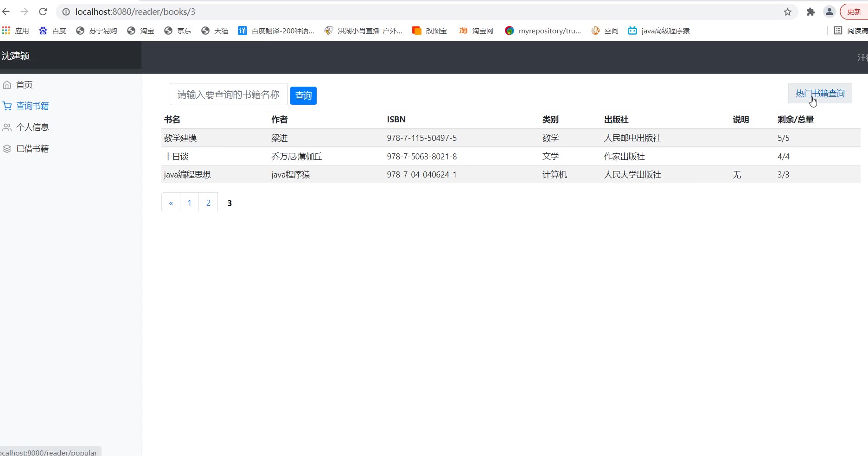Image resolution: width=868 pixels, height=456 pixels.
Task: Reload the page with the refresh icon
Action: click(43, 12)
